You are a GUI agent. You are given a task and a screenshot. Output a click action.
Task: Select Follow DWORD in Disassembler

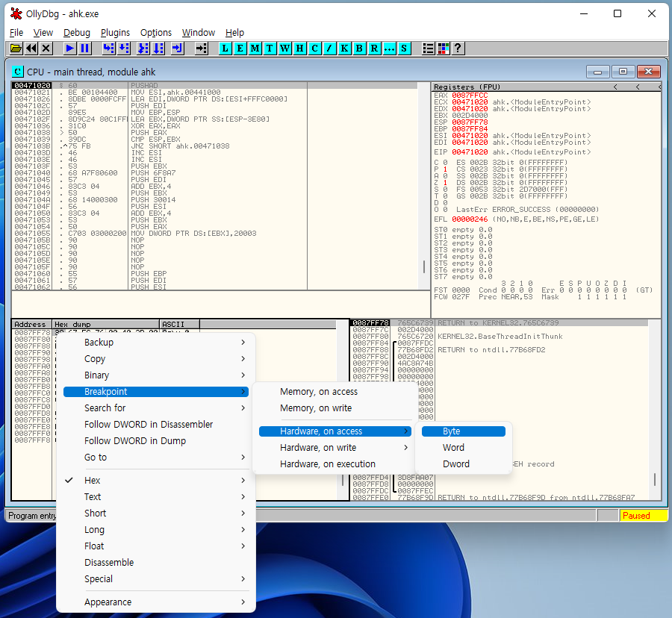click(x=156, y=425)
